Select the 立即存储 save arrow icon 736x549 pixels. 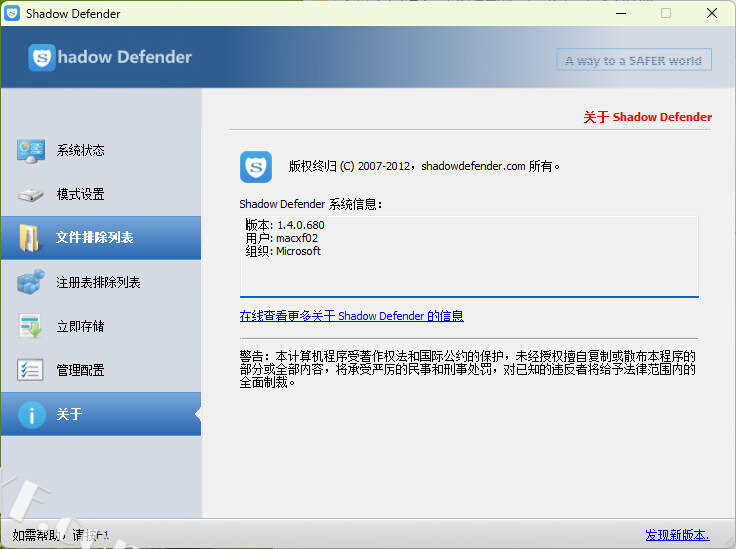point(31,326)
